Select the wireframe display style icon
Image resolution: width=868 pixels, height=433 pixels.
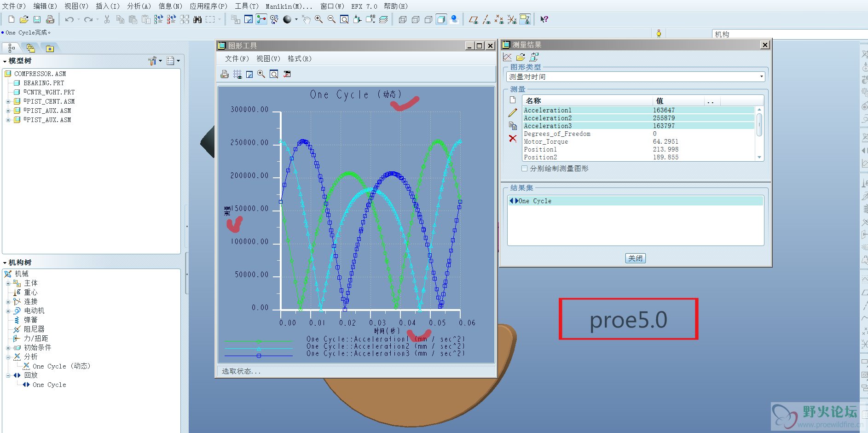[402, 19]
